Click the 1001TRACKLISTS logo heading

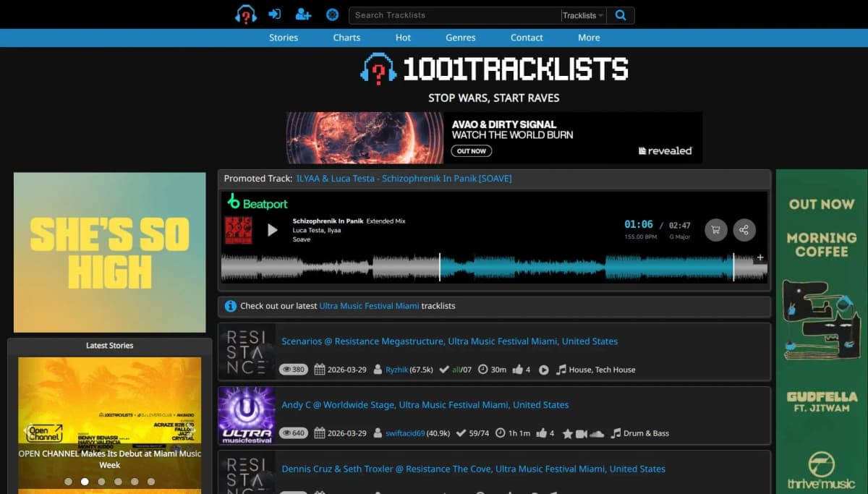coord(494,69)
